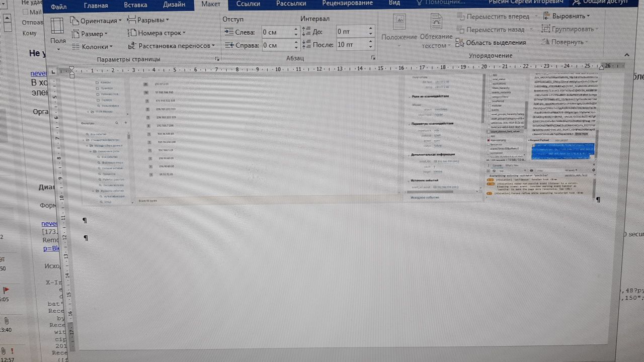This screenshot has height=362, width=644.
Task: Expand the Разрывы dropdown arrow
Action: coord(167,20)
